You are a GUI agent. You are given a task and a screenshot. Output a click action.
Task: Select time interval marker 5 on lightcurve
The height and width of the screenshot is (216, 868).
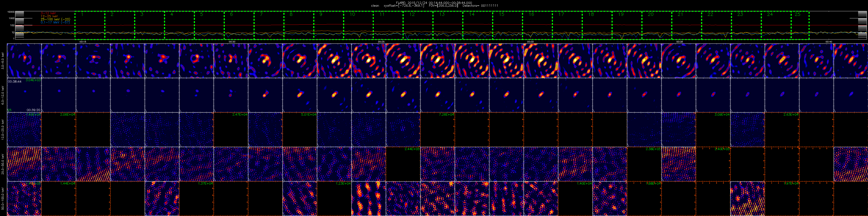[x=202, y=14]
